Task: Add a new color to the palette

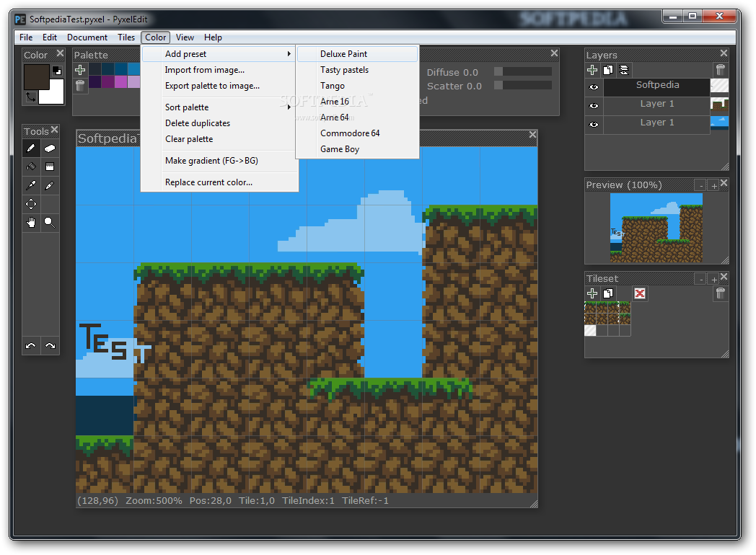Action: pyautogui.click(x=80, y=70)
